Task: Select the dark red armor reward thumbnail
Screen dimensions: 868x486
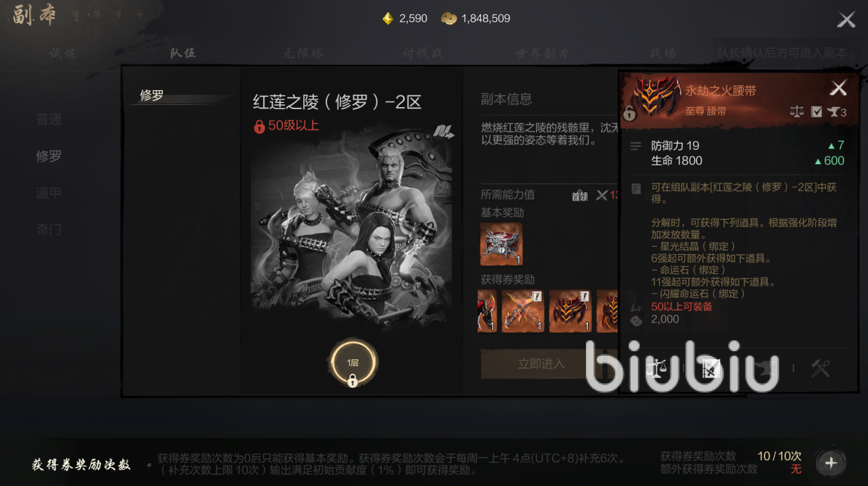Action: [x=570, y=311]
